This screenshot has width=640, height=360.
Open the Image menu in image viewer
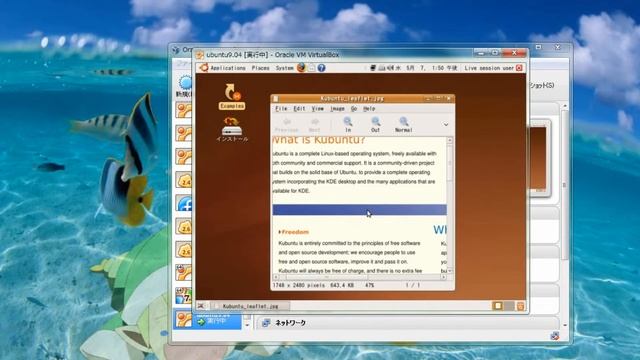click(x=337, y=109)
